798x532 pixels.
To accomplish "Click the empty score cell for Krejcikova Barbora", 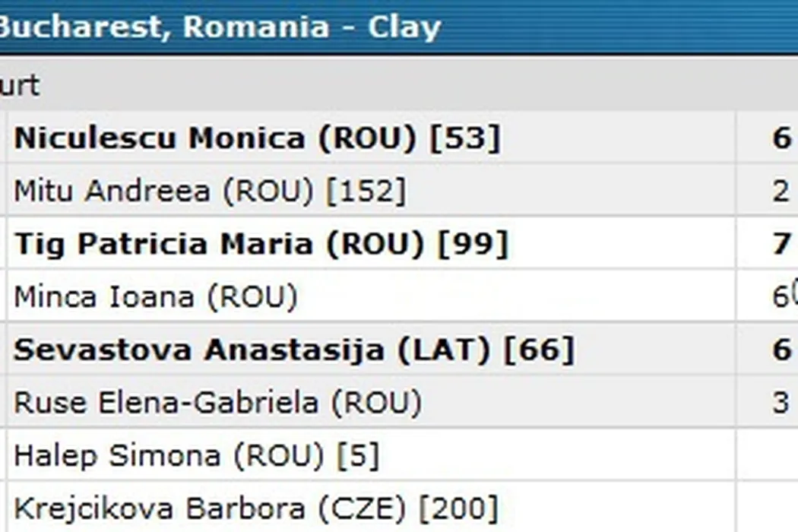I will pyautogui.click(x=768, y=508).
